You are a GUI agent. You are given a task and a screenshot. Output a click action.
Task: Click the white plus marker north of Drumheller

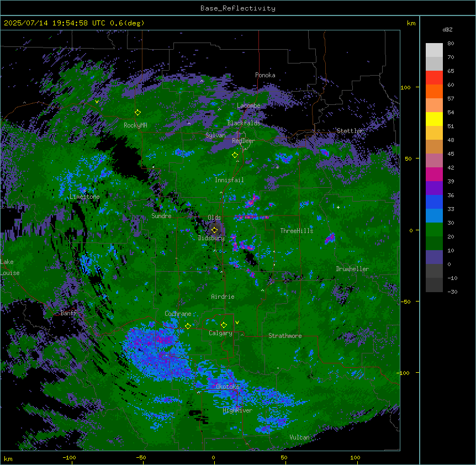(338, 207)
